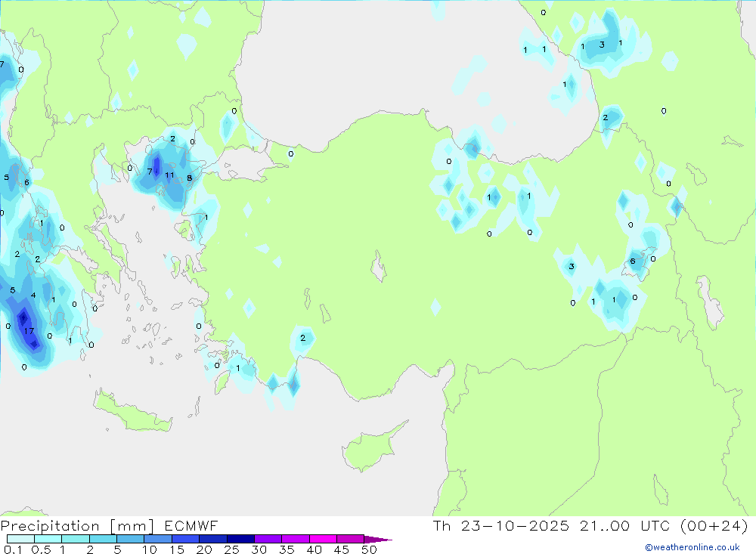
Task: Select the 30–35 mm violet legend swatch
Action: tap(268, 539)
